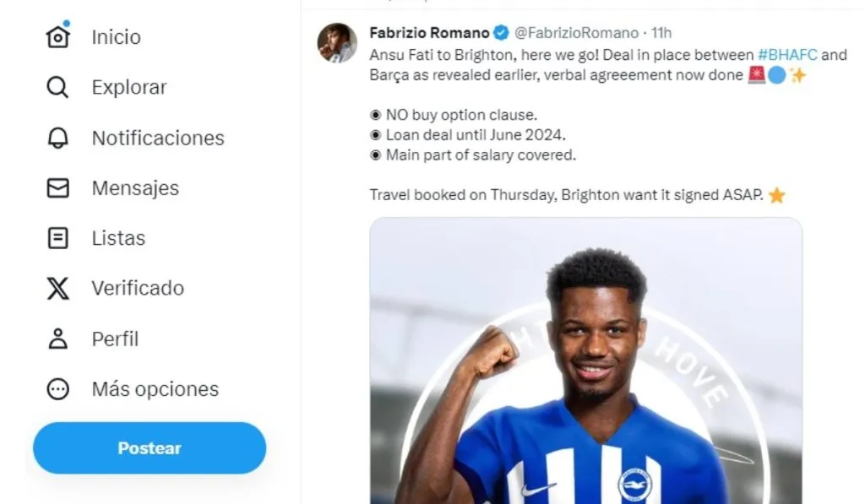Go to Notificaciones in the sidebar
The height and width of the screenshot is (504, 865).
[158, 138]
